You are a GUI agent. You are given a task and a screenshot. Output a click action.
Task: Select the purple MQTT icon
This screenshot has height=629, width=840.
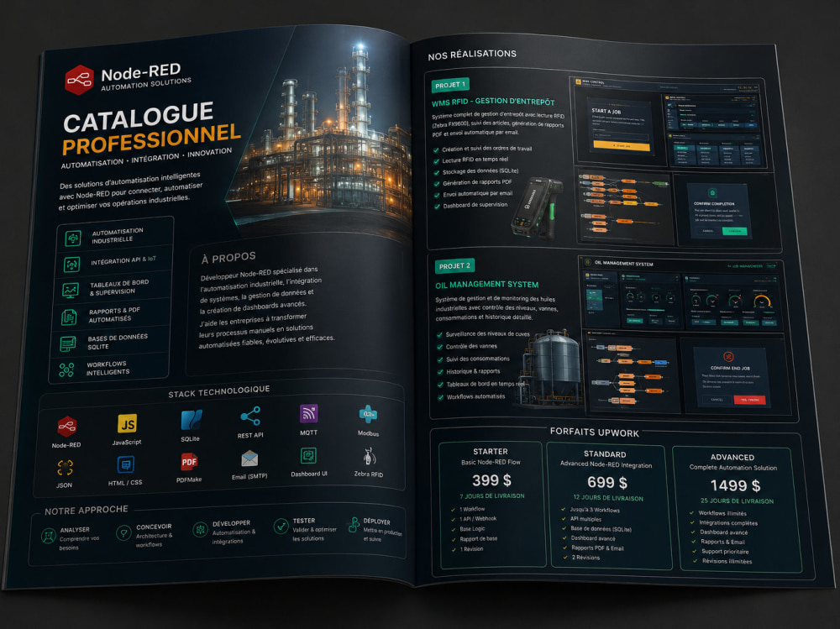[308, 414]
